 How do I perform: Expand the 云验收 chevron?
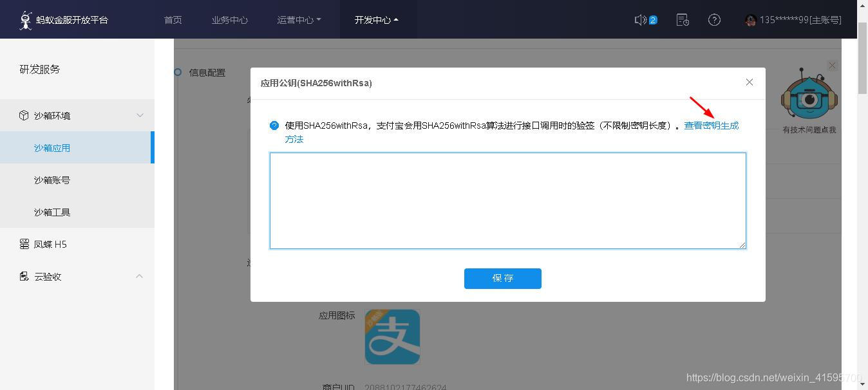point(140,276)
